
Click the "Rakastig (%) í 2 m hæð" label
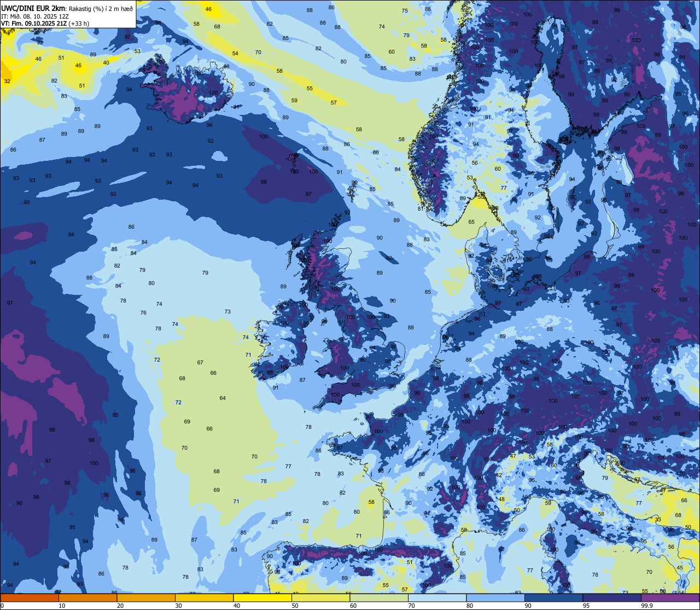[x=101, y=8]
